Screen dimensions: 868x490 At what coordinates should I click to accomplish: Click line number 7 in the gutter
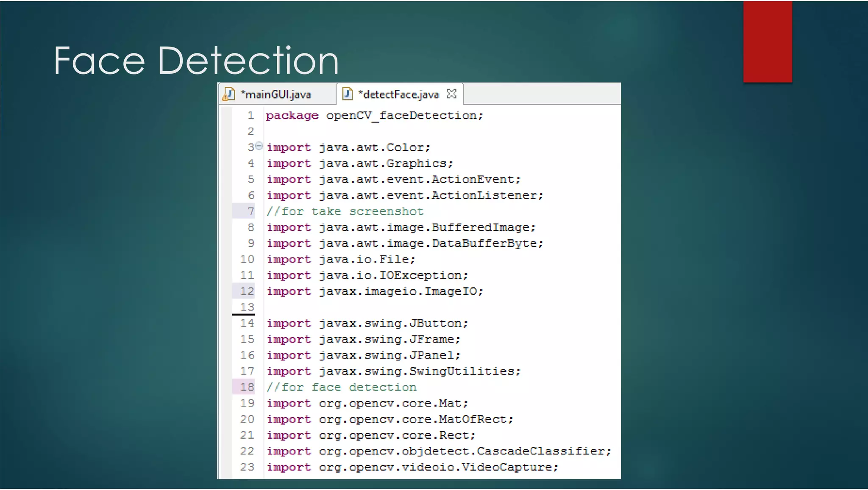250,211
